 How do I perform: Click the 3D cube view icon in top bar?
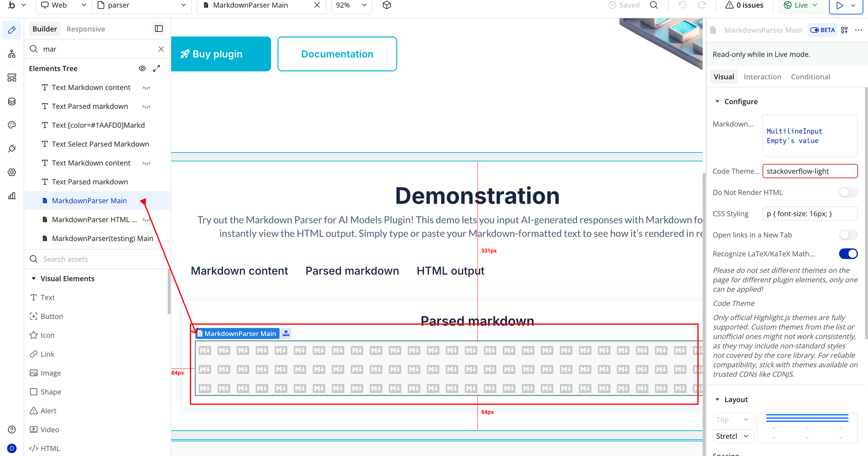click(x=386, y=5)
